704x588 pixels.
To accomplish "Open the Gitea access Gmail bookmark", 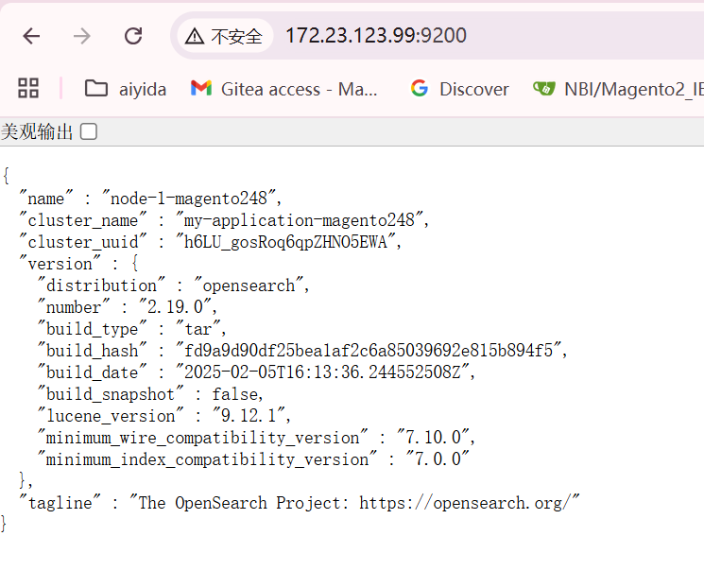I will pos(283,89).
